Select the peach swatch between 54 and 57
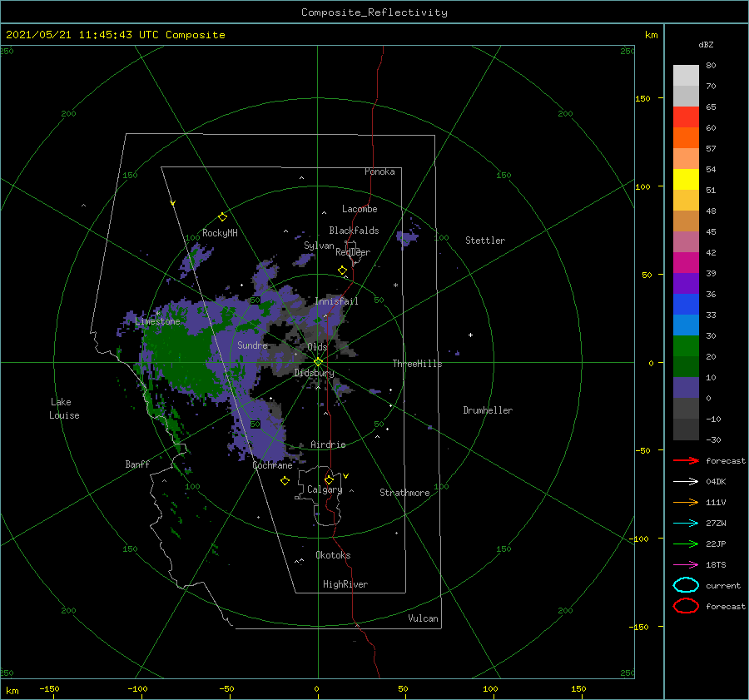Image resolution: width=749 pixels, height=700 pixels. coord(686,159)
